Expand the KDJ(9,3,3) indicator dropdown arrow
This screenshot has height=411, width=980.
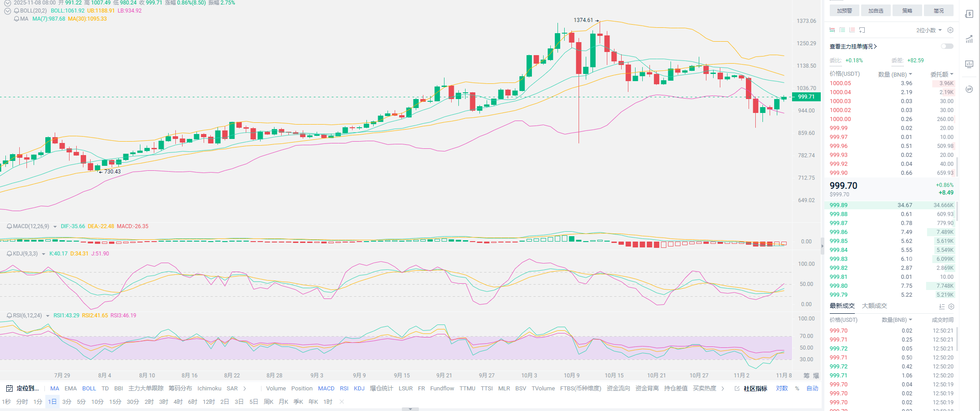(44, 254)
